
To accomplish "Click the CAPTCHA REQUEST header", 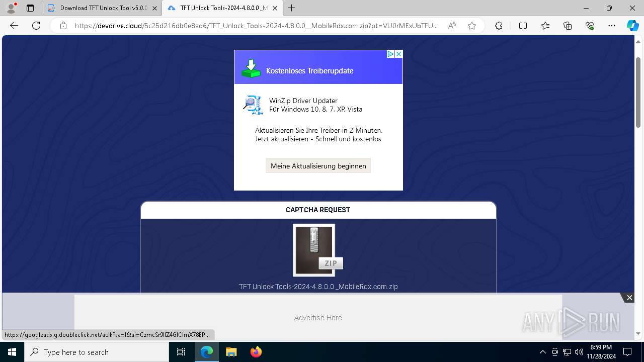I will click(318, 210).
